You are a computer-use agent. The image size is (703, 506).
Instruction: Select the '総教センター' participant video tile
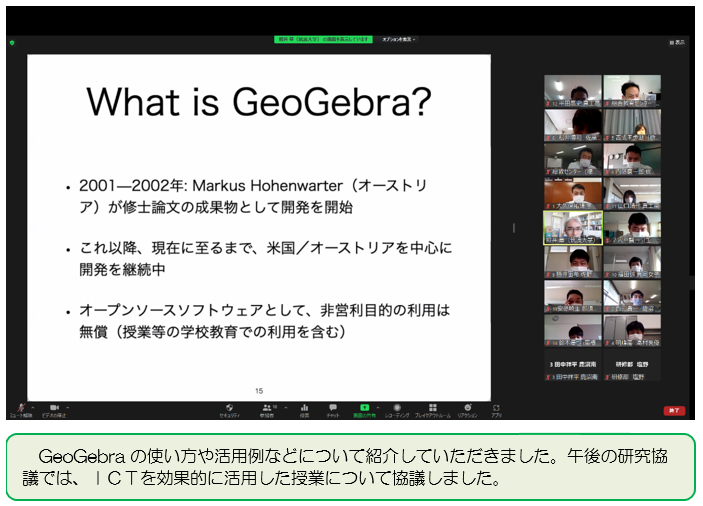click(573, 160)
